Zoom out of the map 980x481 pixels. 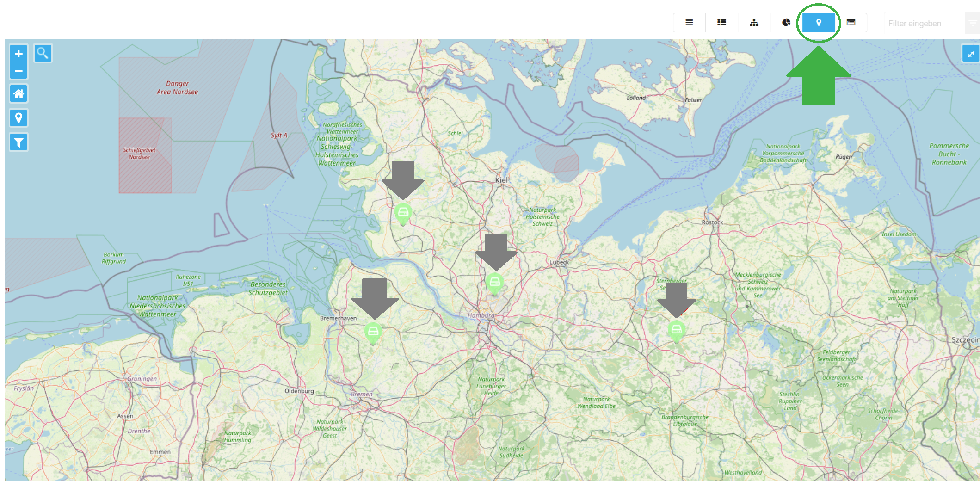(18, 71)
